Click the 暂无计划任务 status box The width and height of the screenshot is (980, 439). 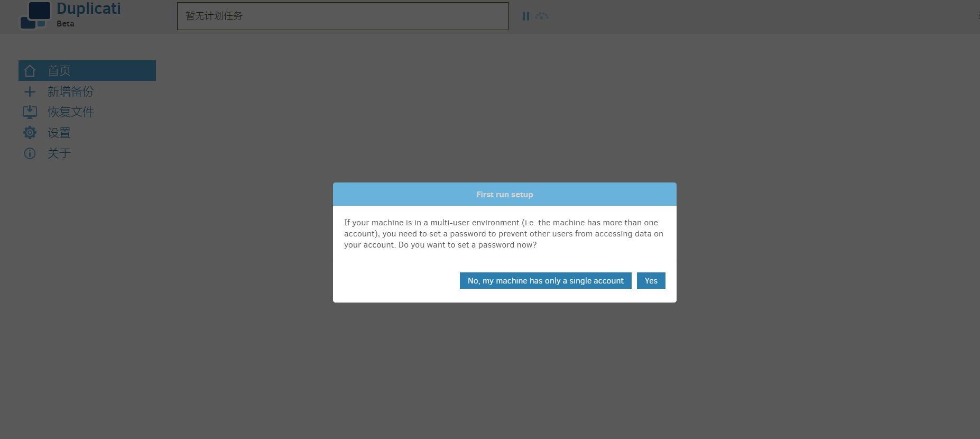click(x=342, y=16)
